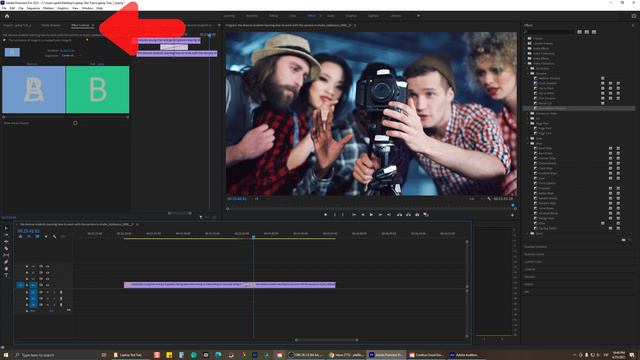The image size is (640, 360).
Task: Click Add Marker in Program monitor controls
Action: click(325, 215)
